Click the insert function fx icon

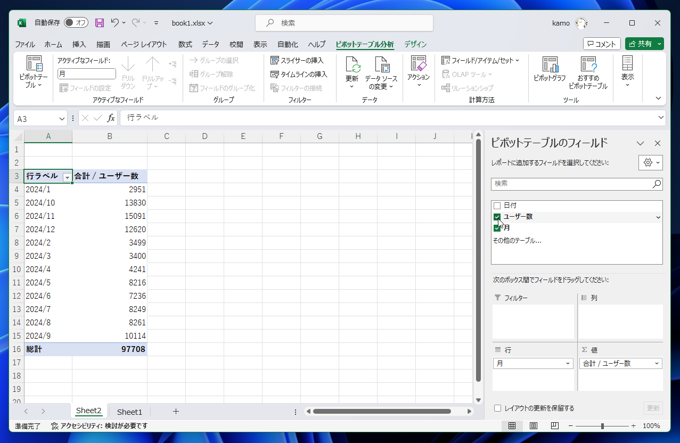click(111, 118)
